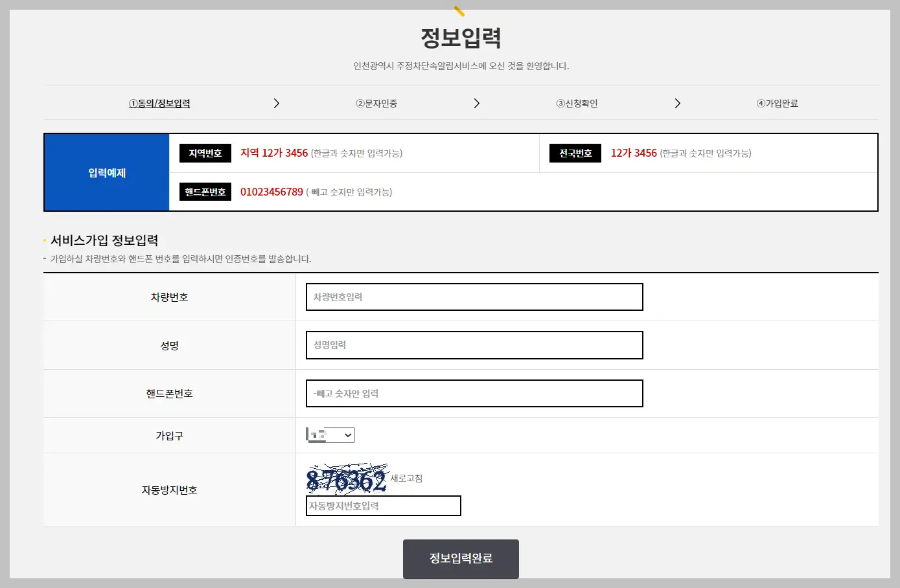Select the ②문자인증 step
This screenshot has height=588, width=900.
click(376, 103)
